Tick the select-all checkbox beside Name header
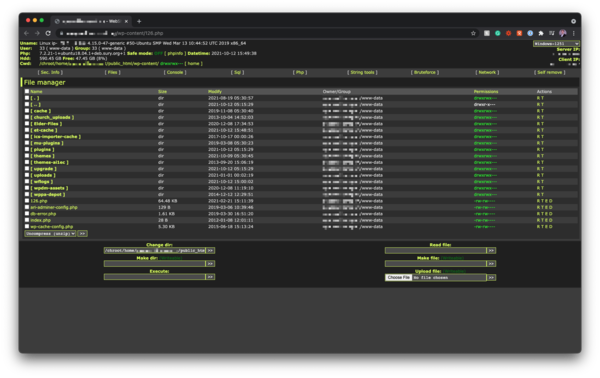This screenshot has width=600, height=378. click(x=27, y=91)
